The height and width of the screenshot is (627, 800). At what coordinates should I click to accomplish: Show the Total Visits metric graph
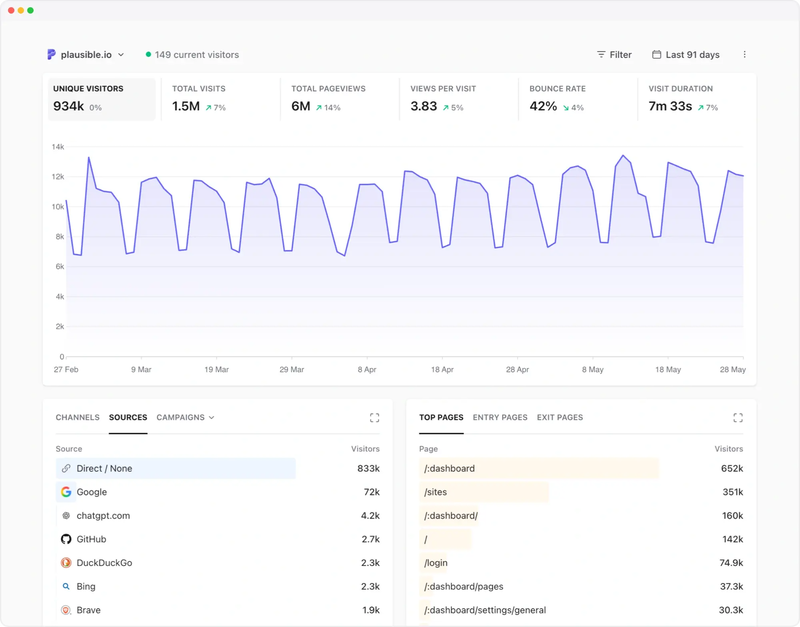point(220,99)
